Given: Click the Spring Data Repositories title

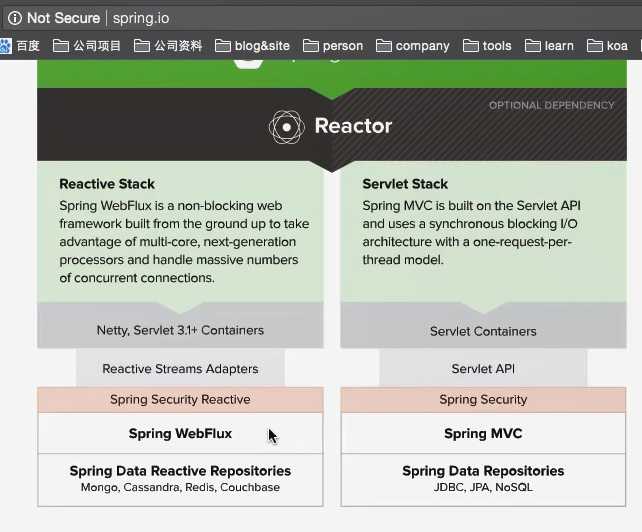Looking at the screenshot, I should (483, 471).
